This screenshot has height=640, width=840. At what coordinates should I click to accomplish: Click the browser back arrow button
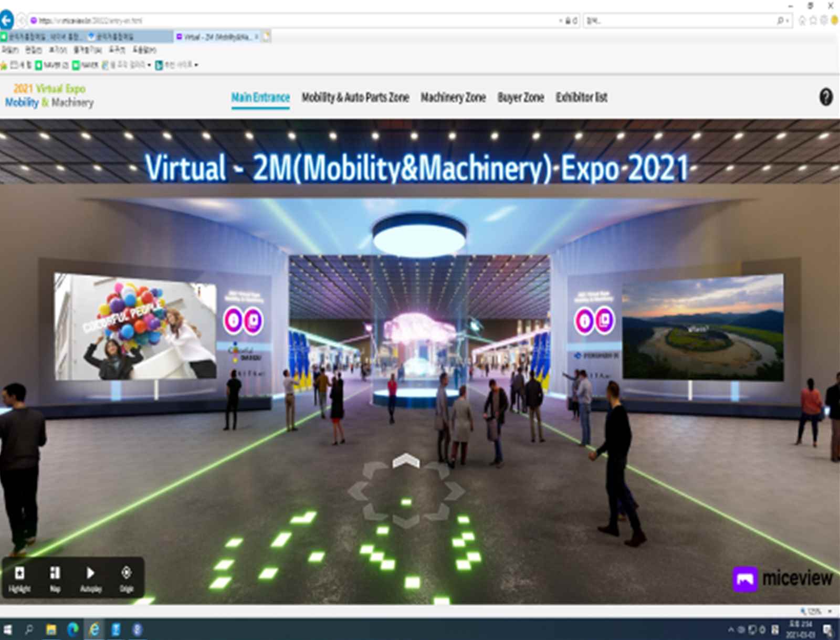point(6,20)
